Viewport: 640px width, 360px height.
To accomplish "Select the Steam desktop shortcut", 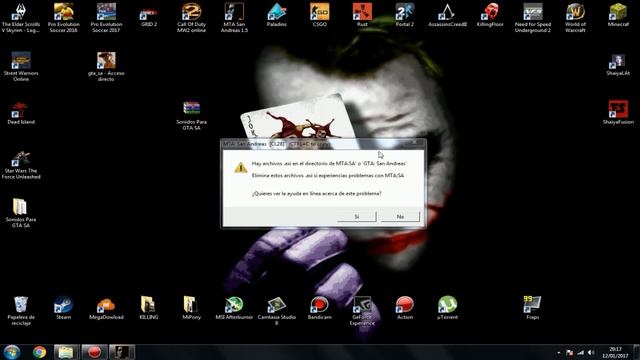I will pyautogui.click(x=63, y=308).
